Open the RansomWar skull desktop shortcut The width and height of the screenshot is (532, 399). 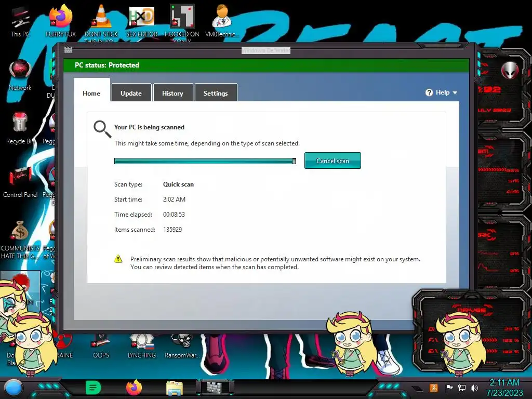182,346
